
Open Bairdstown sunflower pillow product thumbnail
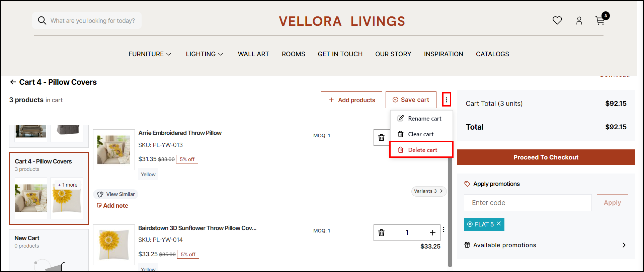114,245
